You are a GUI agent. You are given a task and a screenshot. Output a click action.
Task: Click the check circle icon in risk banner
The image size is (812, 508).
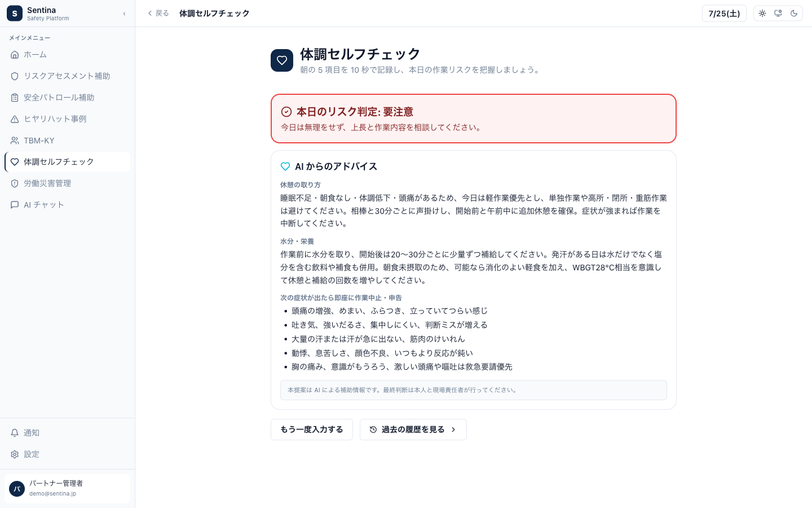point(286,112)
